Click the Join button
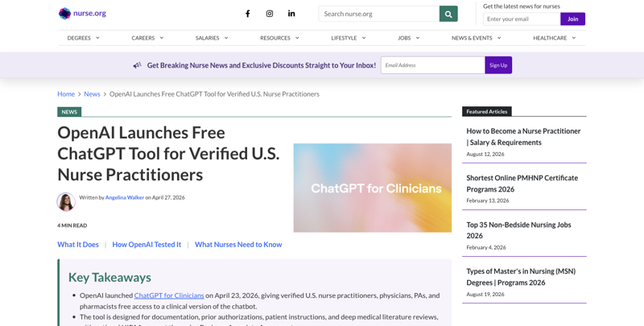Screen dimensions: 644x326 (x=572, y=19)
